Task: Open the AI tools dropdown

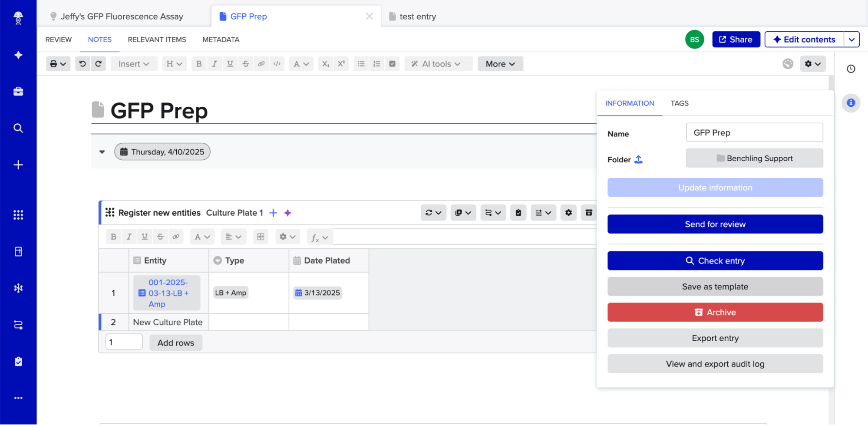Action: click(x=439, y=64)
